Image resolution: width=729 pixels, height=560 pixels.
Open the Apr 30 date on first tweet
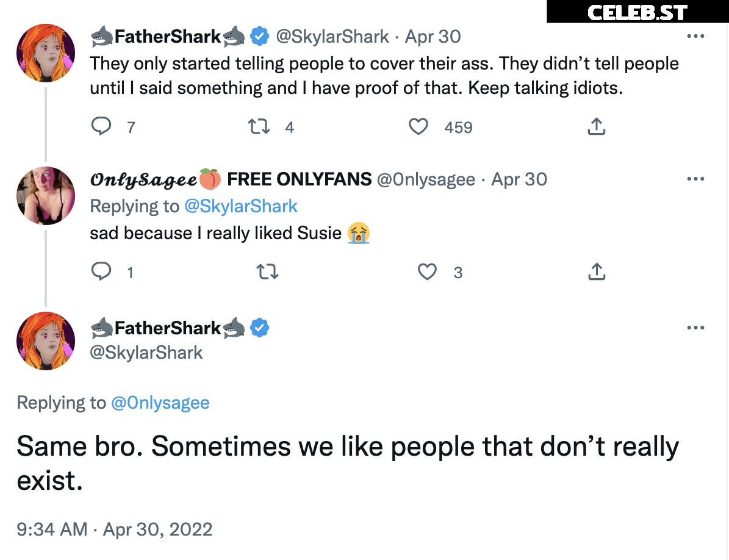[433, 37]
